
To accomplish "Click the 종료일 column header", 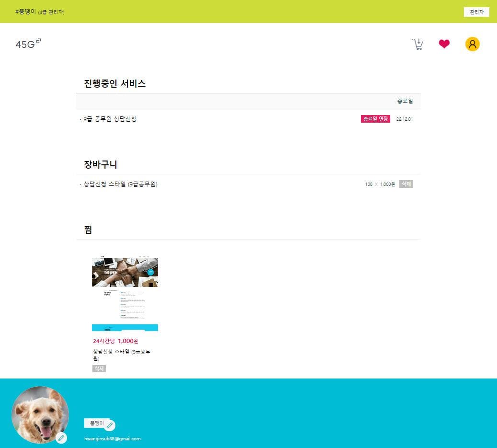I will coord(405,101).
